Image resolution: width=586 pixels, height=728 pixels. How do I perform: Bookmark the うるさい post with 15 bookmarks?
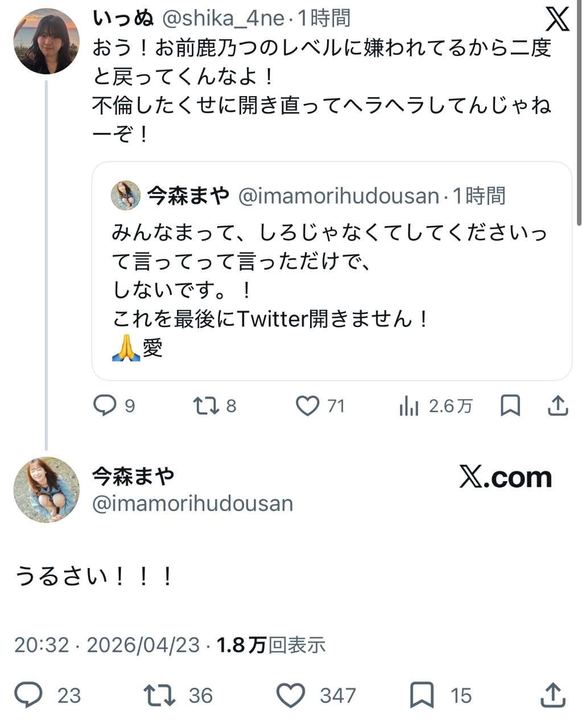pyautogui.click(x=422, y=695)
